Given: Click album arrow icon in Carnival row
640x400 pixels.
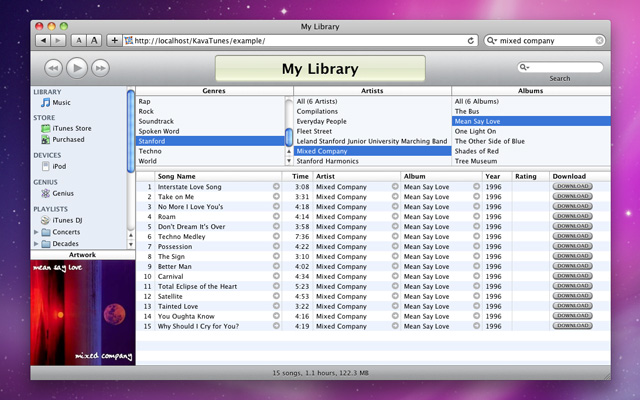Looking at the screenshot, I should (476, 276).
